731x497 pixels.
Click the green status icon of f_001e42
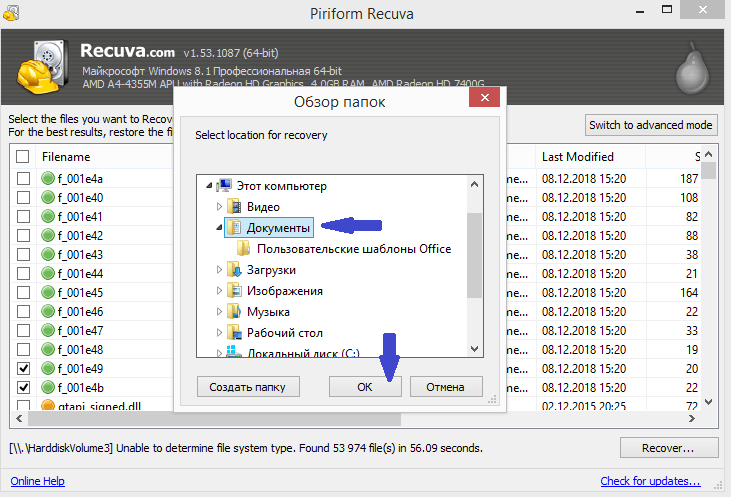point(48,235)
